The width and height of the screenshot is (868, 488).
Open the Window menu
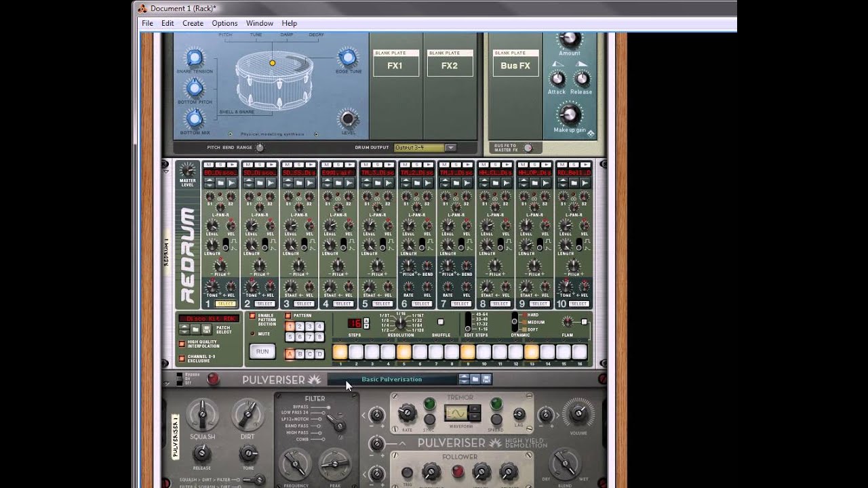point(259,23)
